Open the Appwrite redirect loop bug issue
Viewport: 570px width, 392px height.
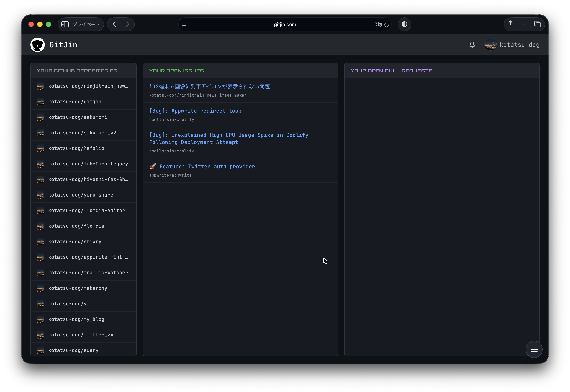195,111
